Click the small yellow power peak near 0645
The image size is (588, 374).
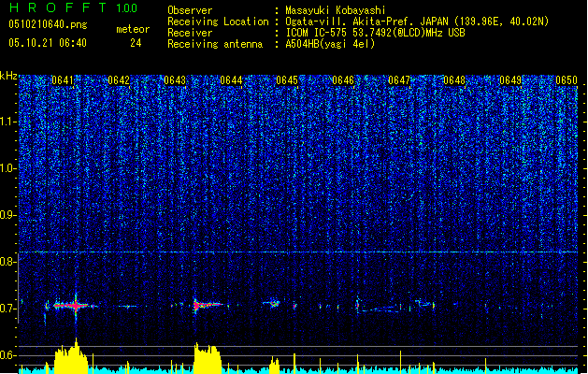tap(275, 366)
